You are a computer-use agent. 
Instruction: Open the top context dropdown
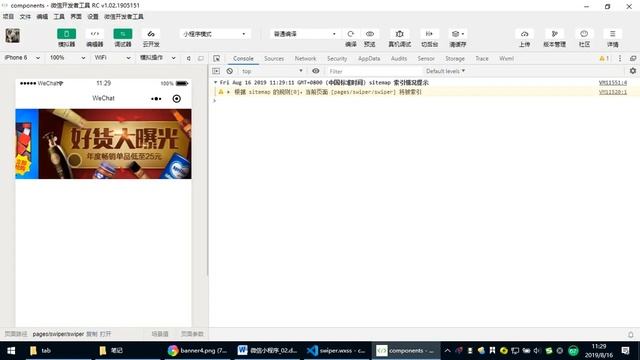[x=272, y=71]
